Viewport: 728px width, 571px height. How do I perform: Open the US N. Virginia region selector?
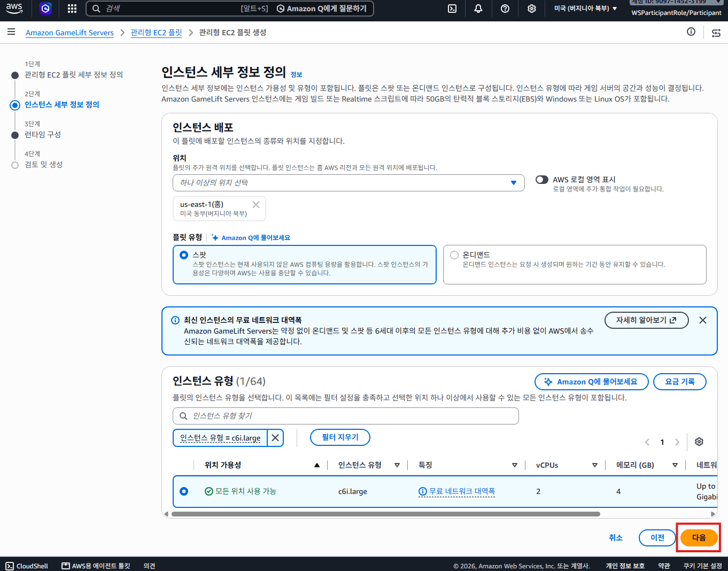[x=585, y=9]
